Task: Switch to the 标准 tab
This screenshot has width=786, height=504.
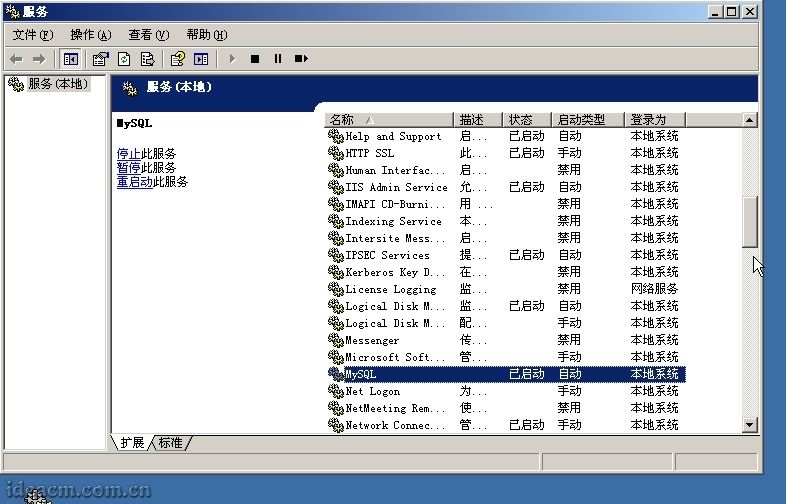Action: [170, 442]
